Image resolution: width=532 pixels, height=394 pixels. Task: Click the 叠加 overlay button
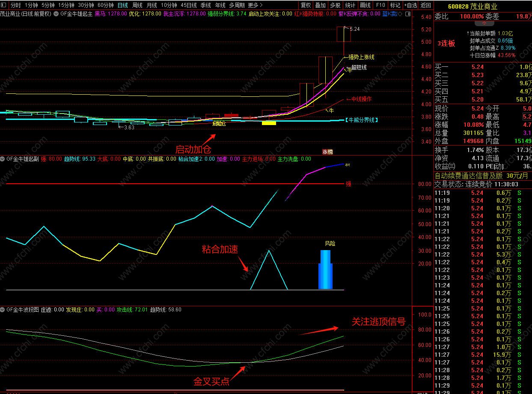coord(320,5)
